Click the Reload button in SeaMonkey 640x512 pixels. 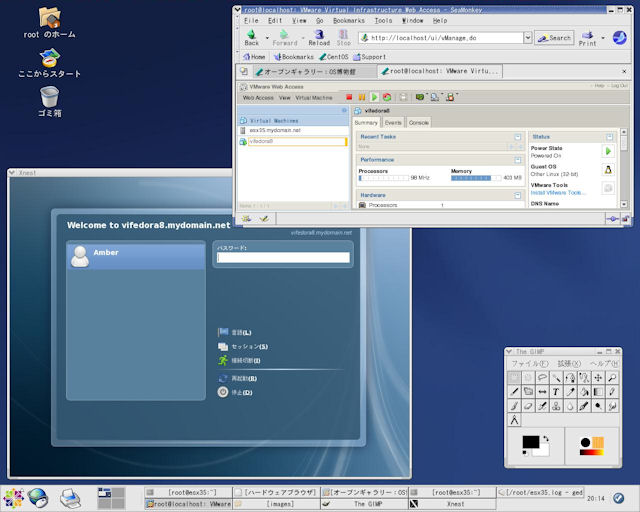point(319,38)
